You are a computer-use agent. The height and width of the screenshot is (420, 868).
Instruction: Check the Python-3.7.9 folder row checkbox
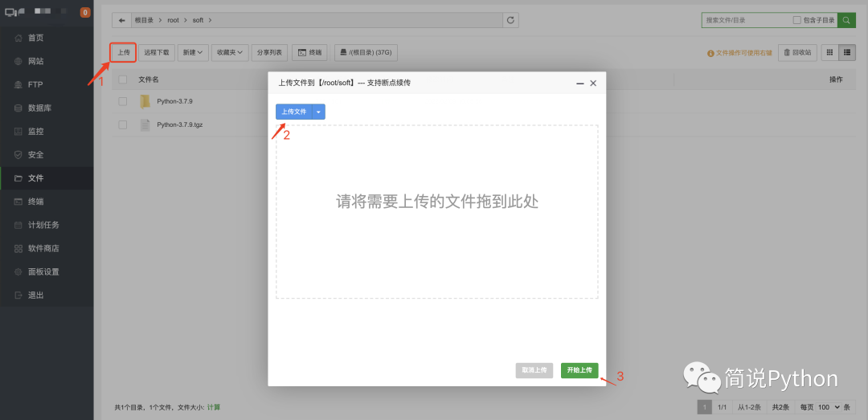tap(122, 101)
